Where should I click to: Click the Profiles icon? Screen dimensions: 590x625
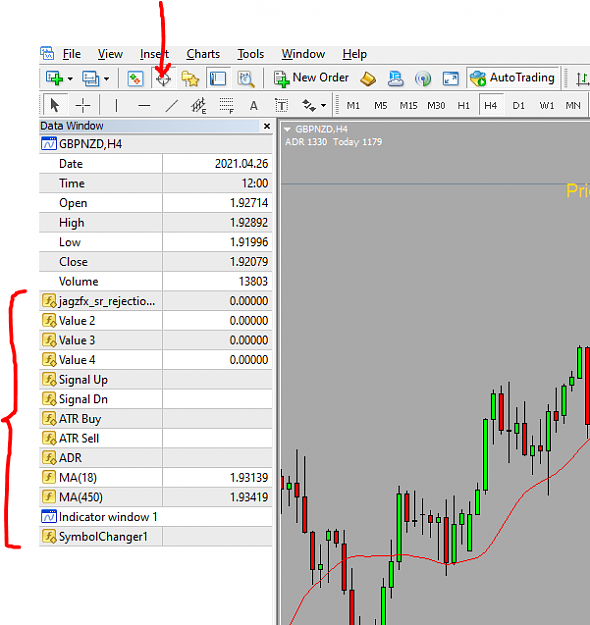point(90,78)
